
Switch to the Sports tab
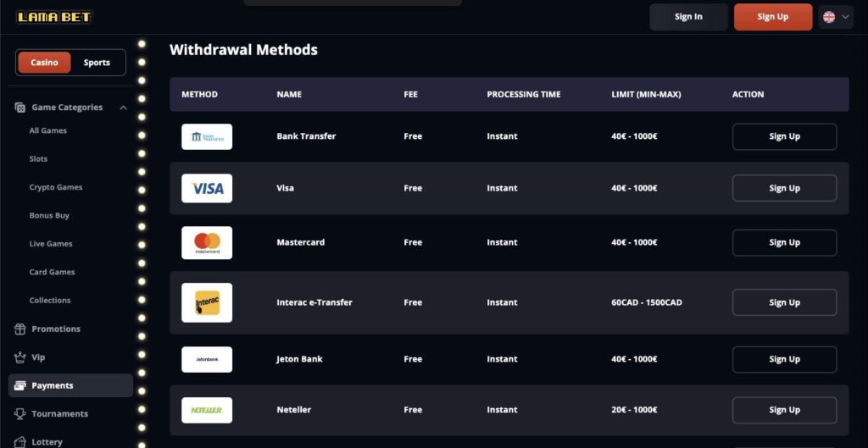(x=97, y=63)
